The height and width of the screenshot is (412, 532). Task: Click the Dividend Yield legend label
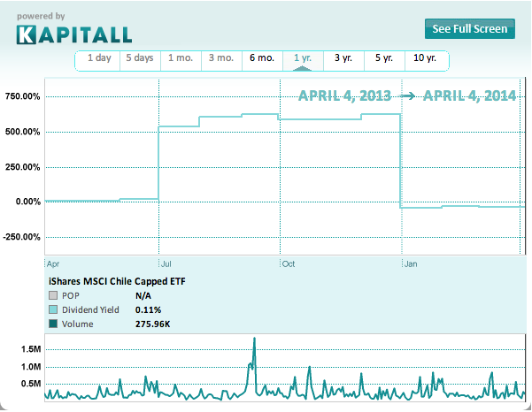click(90, 310)
